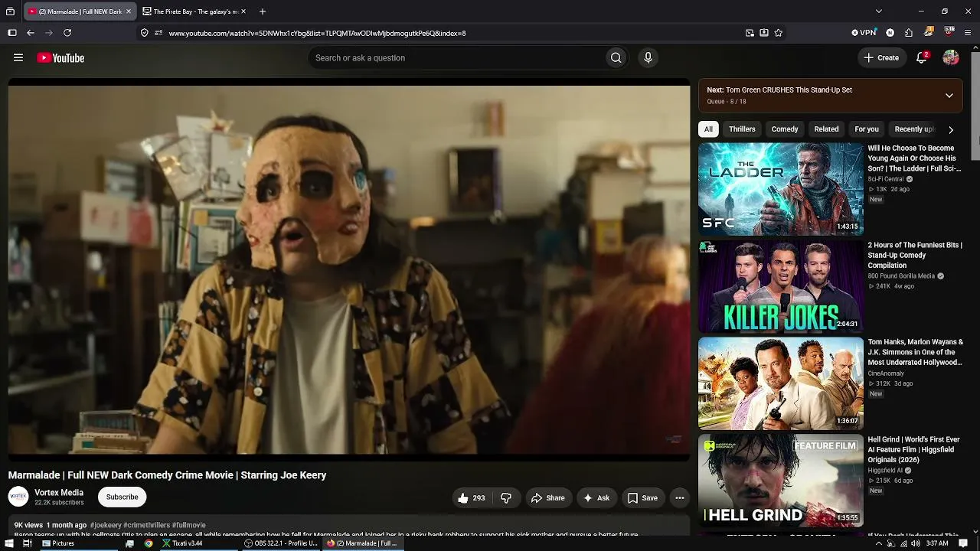Open the Windows notification center icon

pos(964,543)
